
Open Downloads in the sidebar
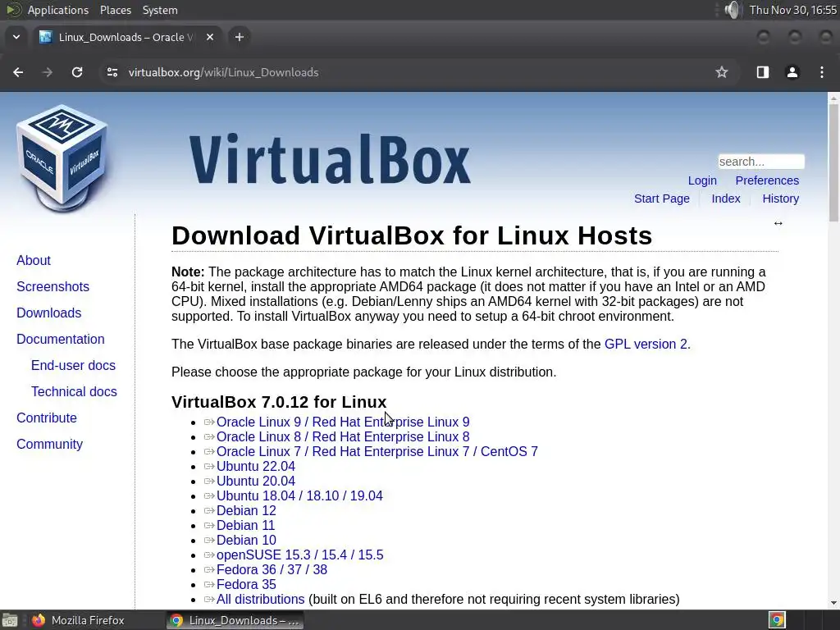[48, 313]
